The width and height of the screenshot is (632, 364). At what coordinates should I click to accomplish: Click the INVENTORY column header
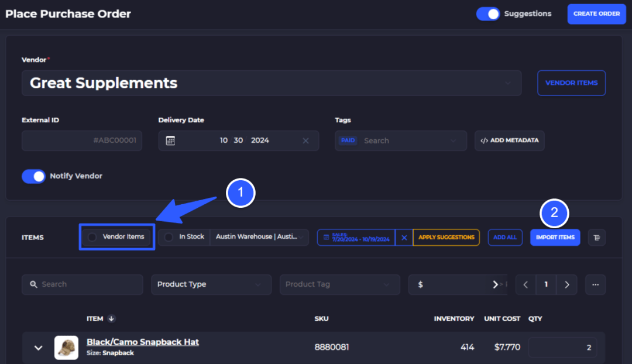coord(454,319)
